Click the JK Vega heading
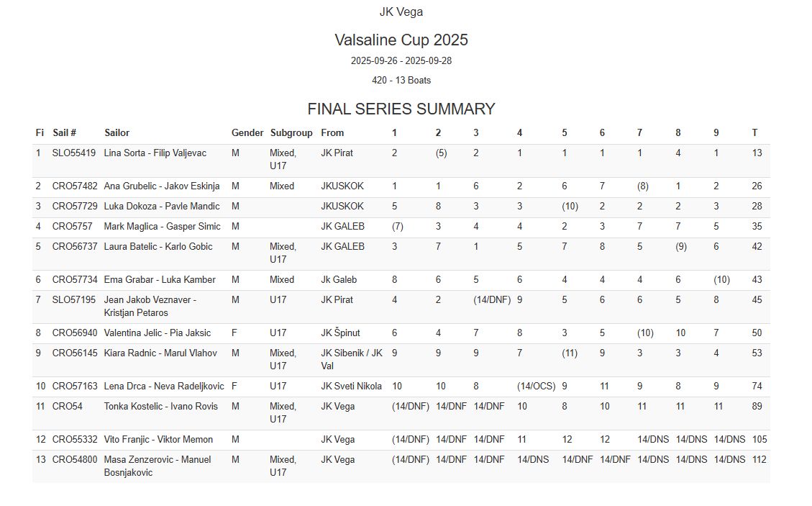This screenshot has height=506, width=812. click(401, 12)
